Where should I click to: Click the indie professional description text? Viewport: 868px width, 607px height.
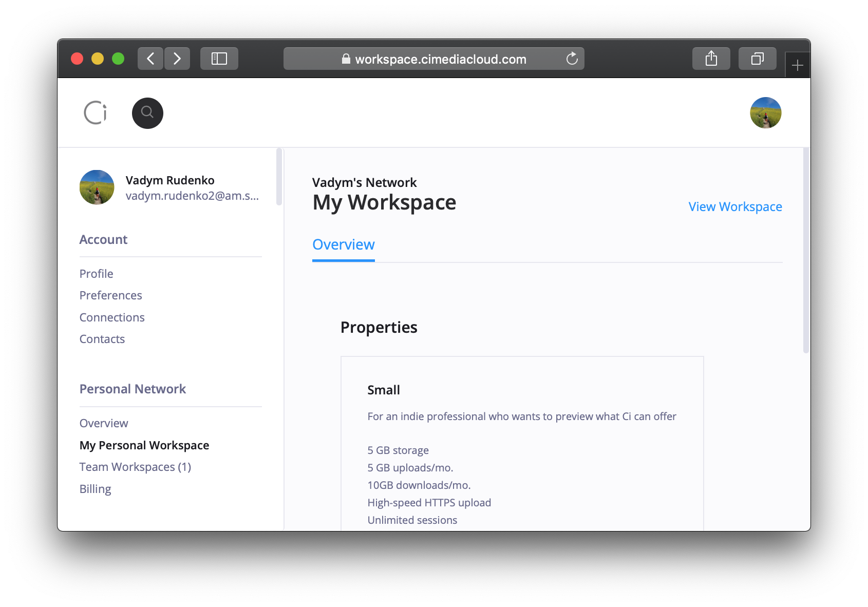pyautogui.click(x=522, y=416)
